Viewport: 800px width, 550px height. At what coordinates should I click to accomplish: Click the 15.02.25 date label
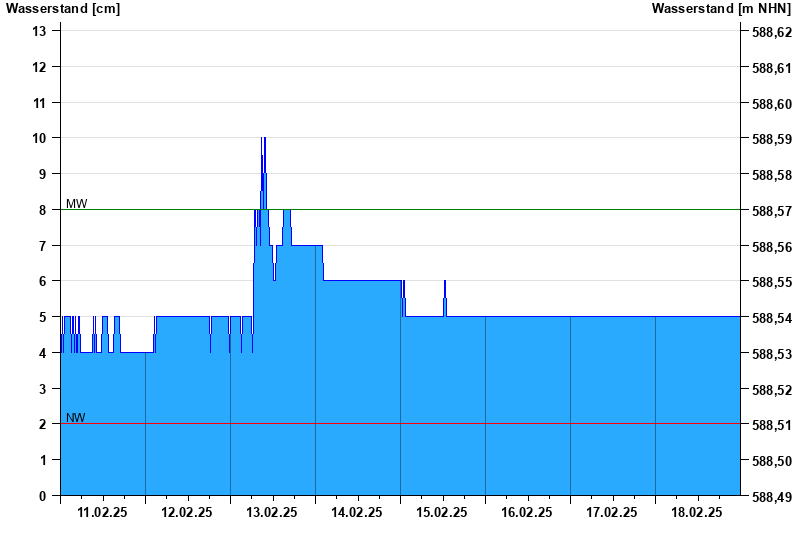(442, 512)
